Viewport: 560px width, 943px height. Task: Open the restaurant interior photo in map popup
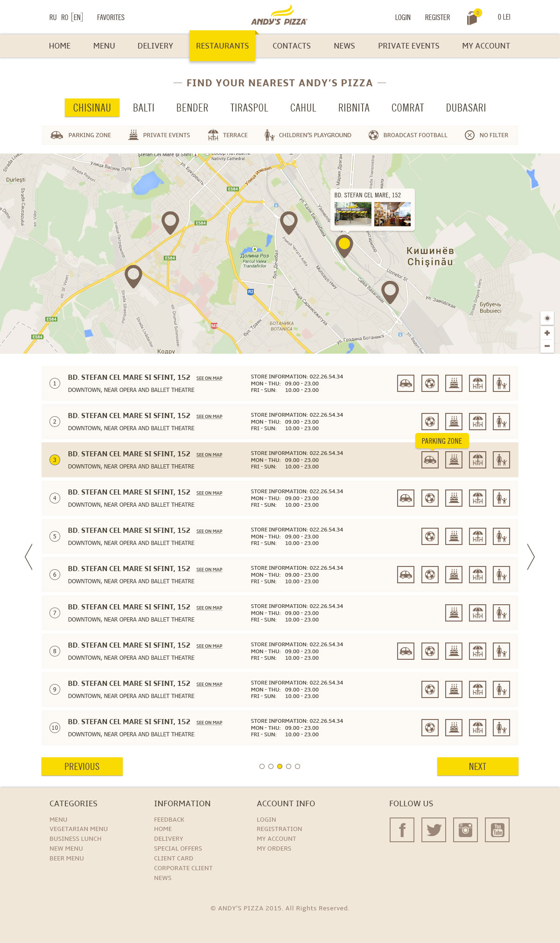click(x=392, y=214)
